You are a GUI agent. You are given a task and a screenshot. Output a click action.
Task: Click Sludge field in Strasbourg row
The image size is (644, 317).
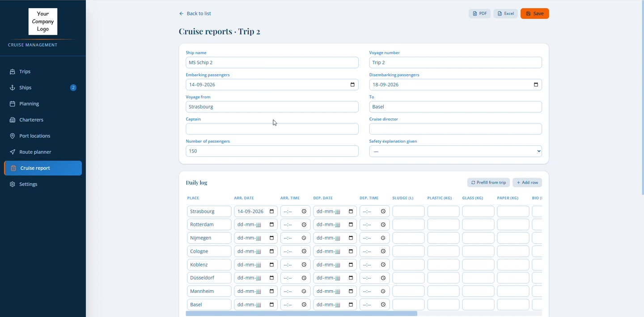(408, 211)
